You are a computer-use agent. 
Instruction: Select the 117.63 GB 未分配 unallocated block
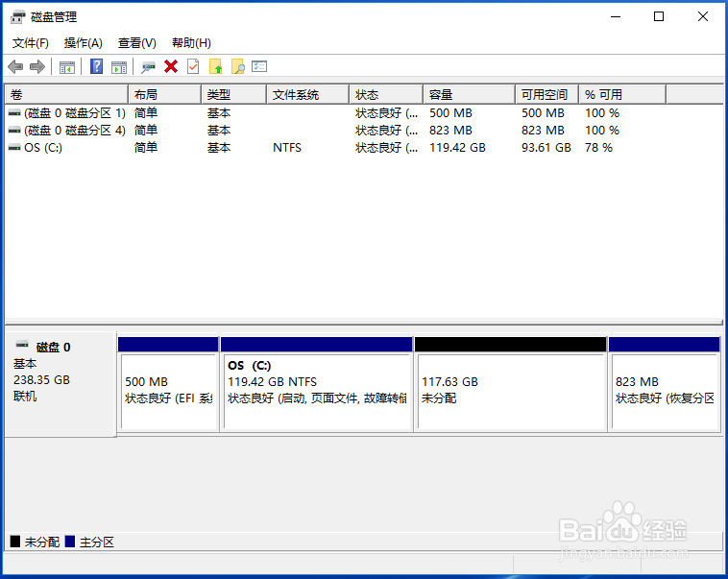tap(510, 384)
